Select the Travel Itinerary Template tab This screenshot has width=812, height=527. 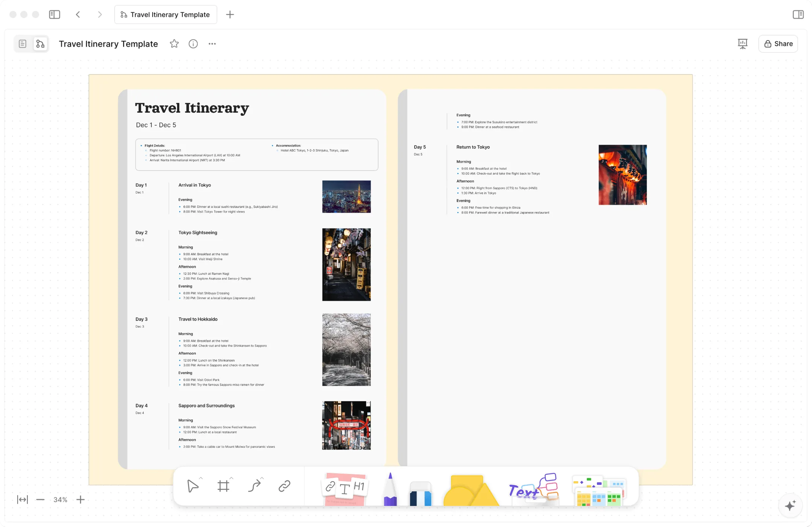click(165, 15)
